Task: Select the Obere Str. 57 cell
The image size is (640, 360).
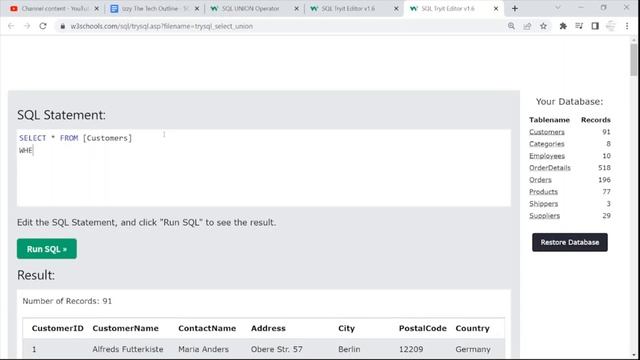Action: click(277, 349)
